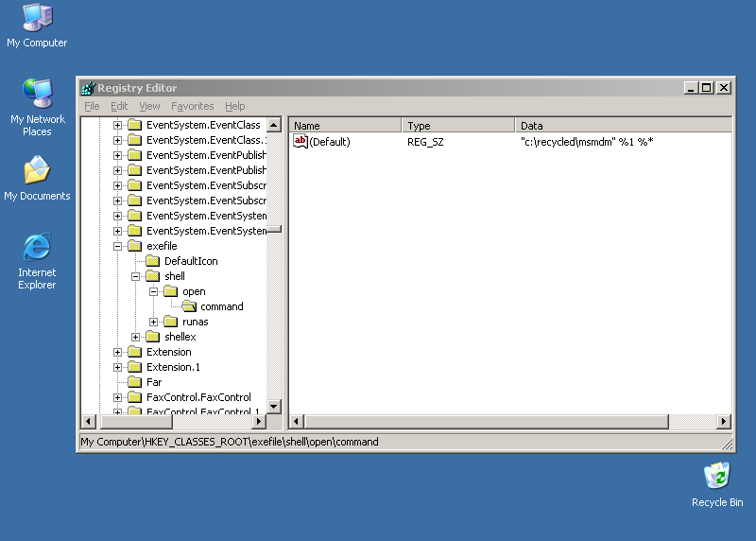756x541 pixels.
Task: Launch Internet Explorer from the desktop
Action: point(37,247)
